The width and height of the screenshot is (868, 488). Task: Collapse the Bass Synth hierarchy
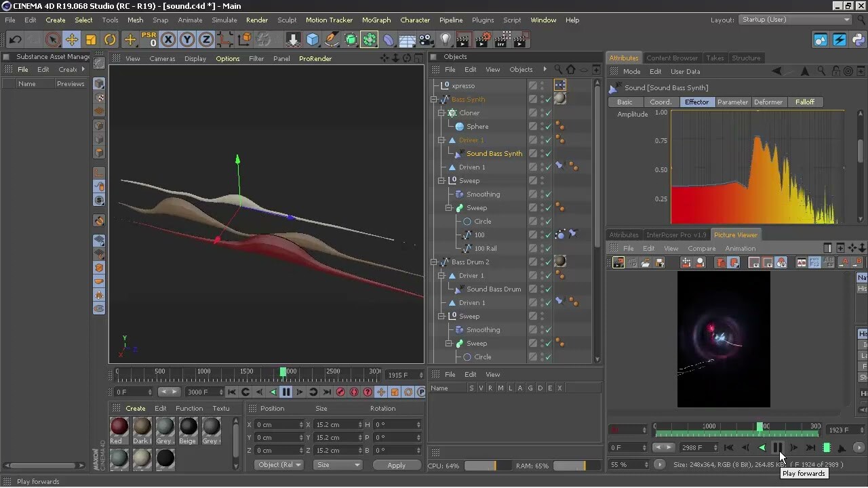coord(434,100)
